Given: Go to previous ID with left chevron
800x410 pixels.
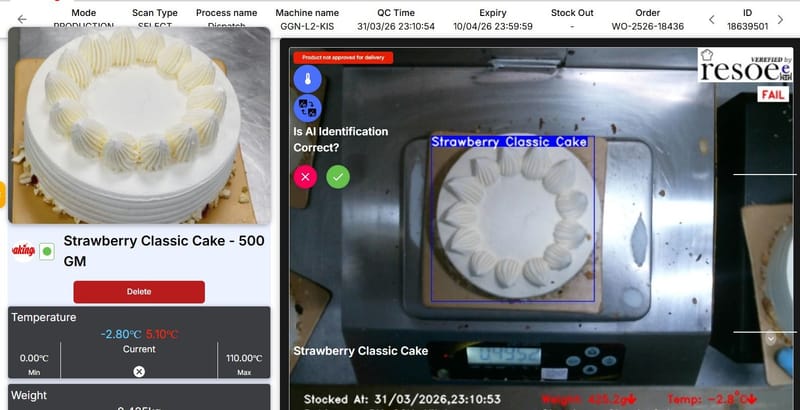Looking at the screenshot, I should click(x=712, y=19).
